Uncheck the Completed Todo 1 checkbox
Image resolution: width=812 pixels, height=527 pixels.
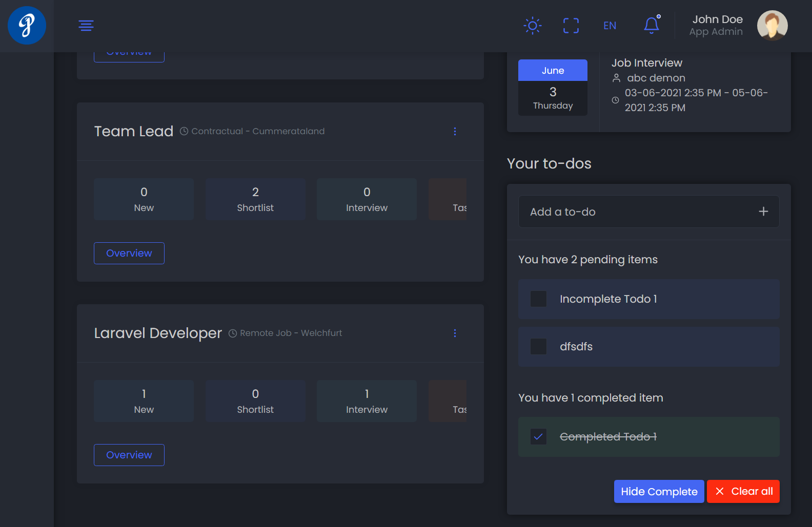click(538, 437)
